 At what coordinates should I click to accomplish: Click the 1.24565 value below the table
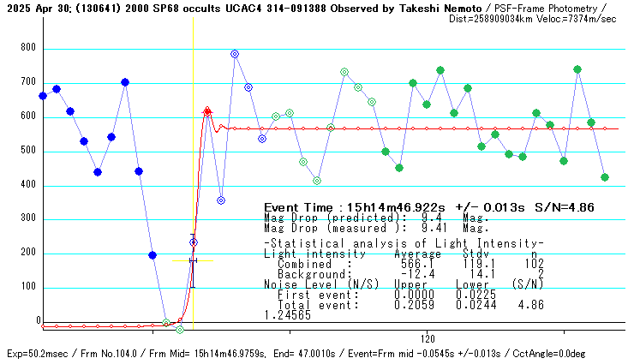287,315
